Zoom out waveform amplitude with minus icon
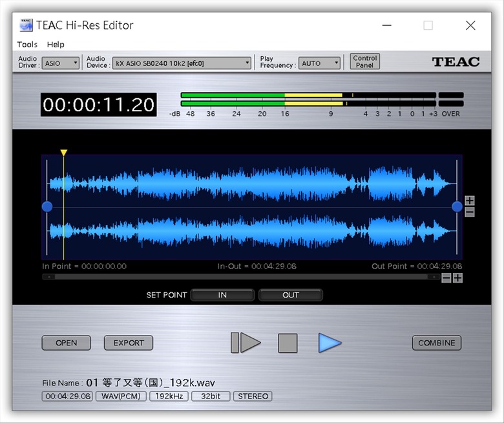Image resolution: width=504 pixels, height=423 pixels. pos(470,212)
